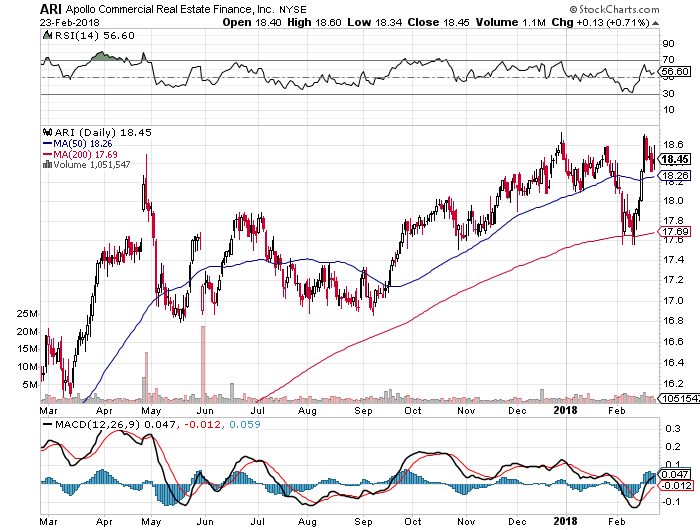Click the Open 18.40 value
Viewport: 700px width, 530px height.
252,22
